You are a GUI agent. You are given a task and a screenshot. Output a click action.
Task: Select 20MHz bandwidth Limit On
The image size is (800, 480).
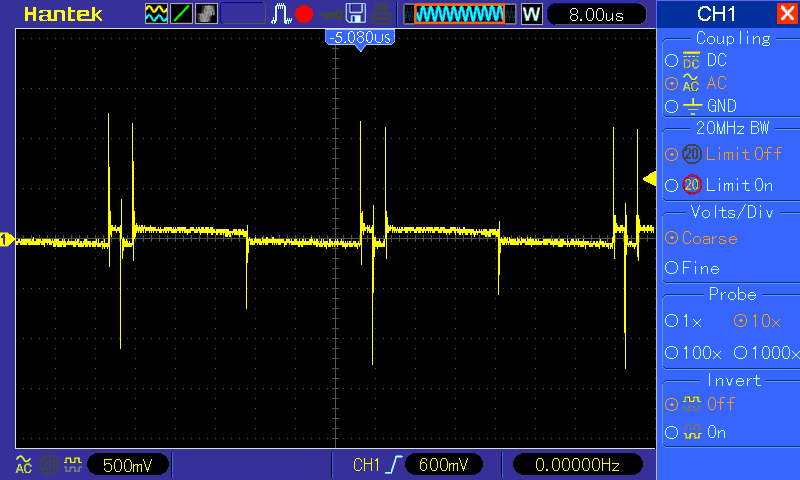tap(719, 185)
